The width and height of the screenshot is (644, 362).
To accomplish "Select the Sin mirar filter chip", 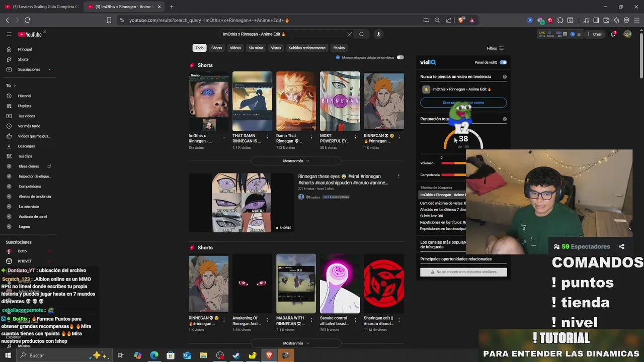I will pyautogui.click(x=256, y=48).
